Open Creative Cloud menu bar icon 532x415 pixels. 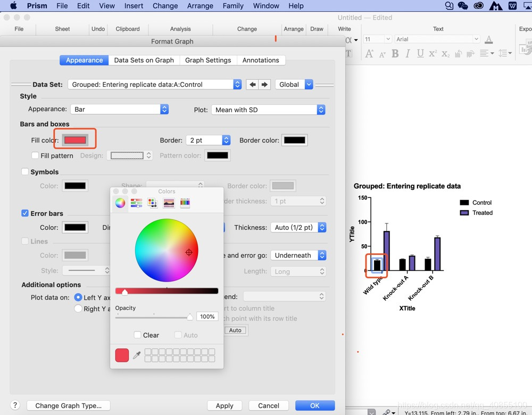click(478, 5)
